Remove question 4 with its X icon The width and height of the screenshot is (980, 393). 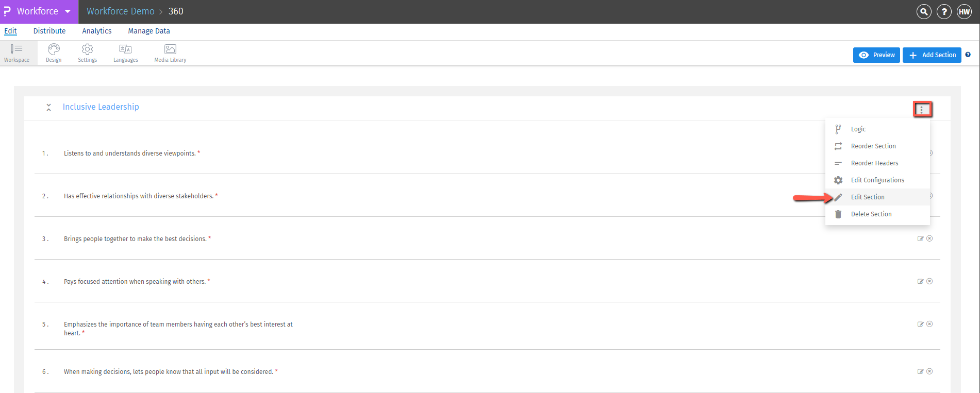(929, 281)
